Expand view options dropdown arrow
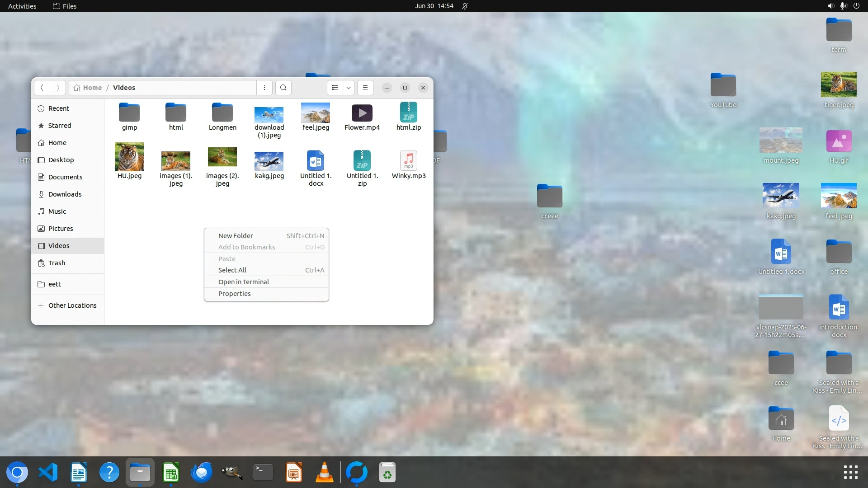Screen dimensions: 868x488 pos(349,88)
